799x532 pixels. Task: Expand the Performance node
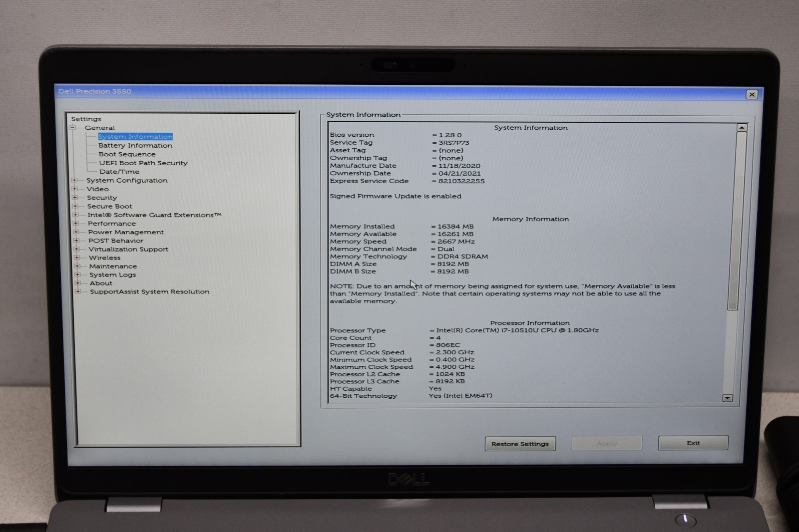76,223
